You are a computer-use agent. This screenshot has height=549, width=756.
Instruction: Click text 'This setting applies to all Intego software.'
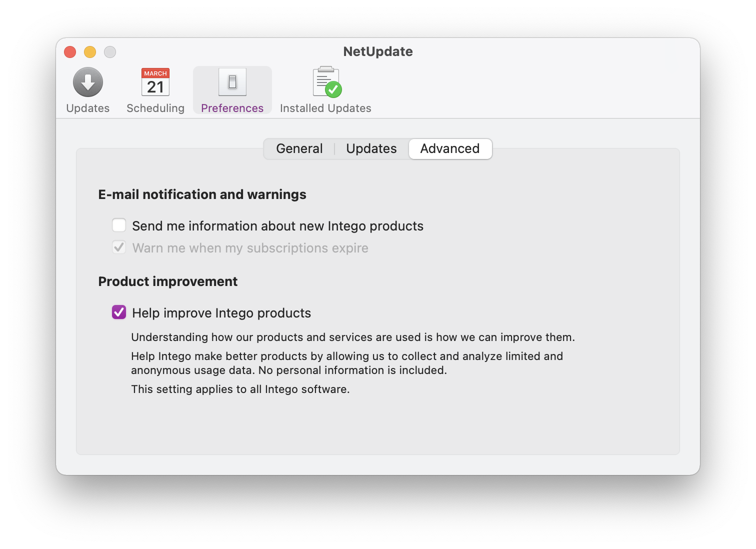(x=240, y=389)
